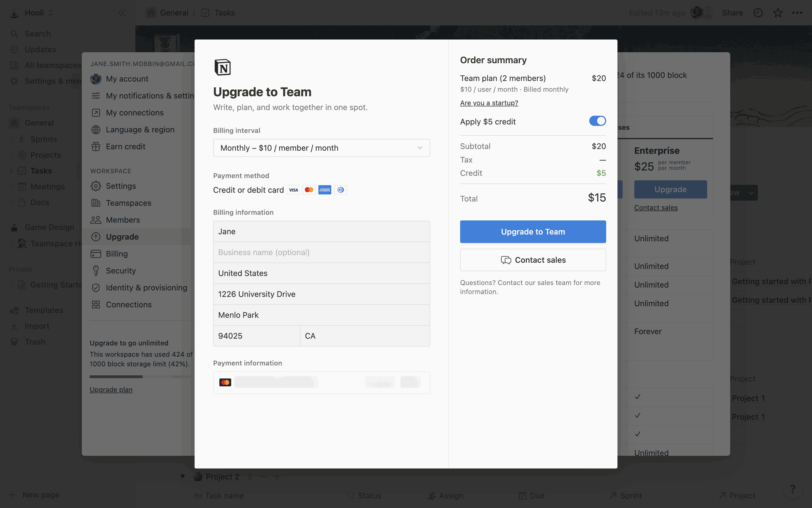This screenshot has height=508, width=812.
Task: Click the Visa card icon
Action: 293,190
